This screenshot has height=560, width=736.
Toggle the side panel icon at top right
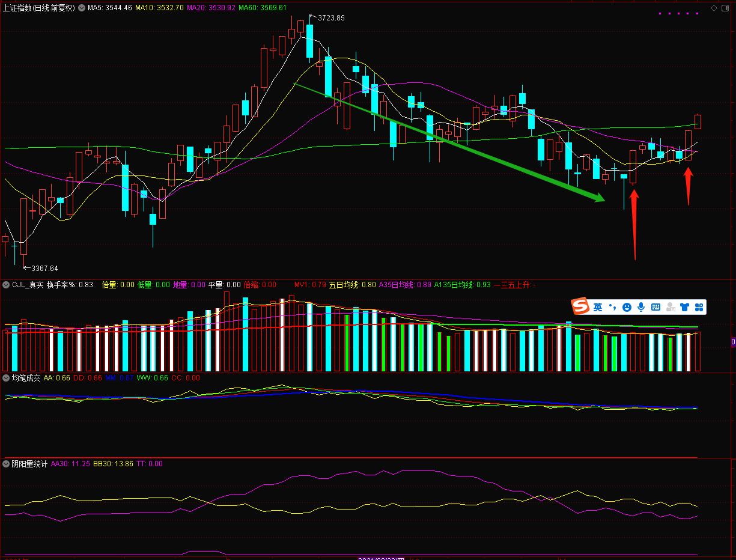[x=726, y=8]
